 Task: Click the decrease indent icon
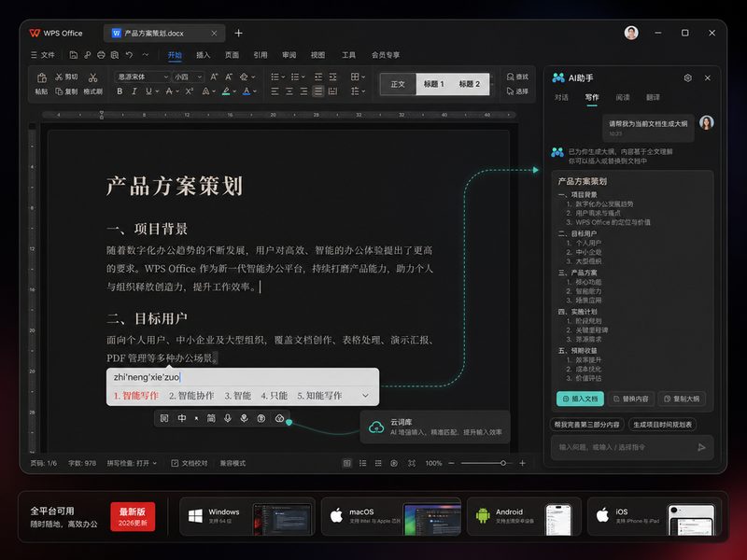318,77
